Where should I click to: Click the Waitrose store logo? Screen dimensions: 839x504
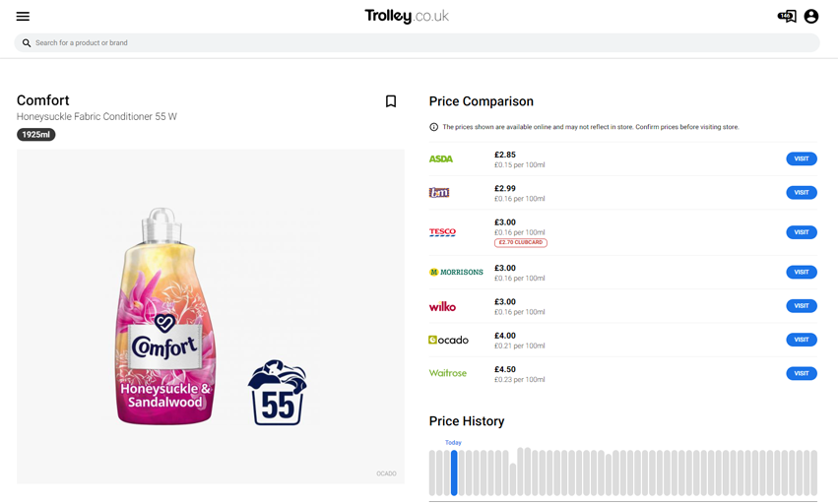coord(448,373)
